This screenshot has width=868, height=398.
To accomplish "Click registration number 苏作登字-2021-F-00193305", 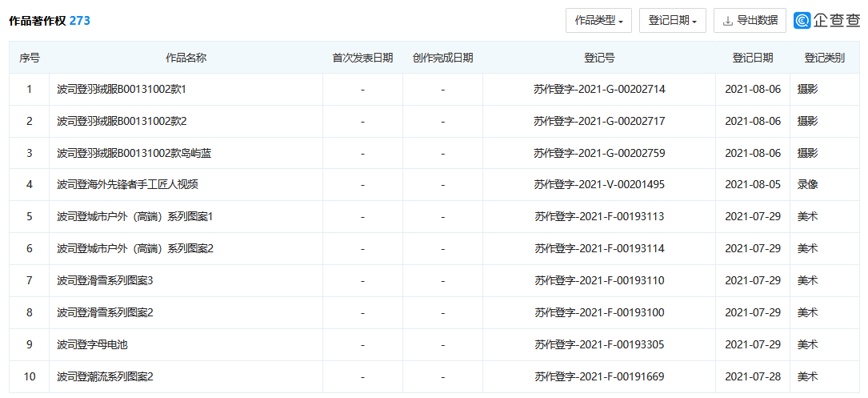I will tap(599, 345).
